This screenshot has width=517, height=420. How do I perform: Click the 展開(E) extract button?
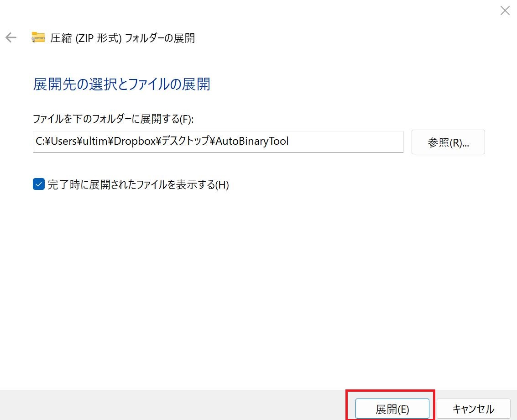[392, 409]
